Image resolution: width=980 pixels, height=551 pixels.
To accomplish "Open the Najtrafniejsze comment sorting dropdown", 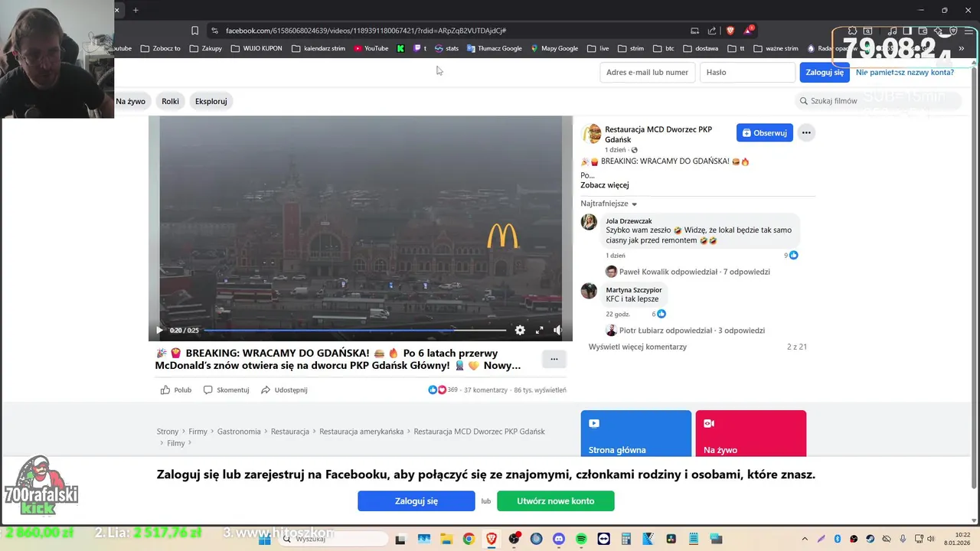I will pos(609,204).
